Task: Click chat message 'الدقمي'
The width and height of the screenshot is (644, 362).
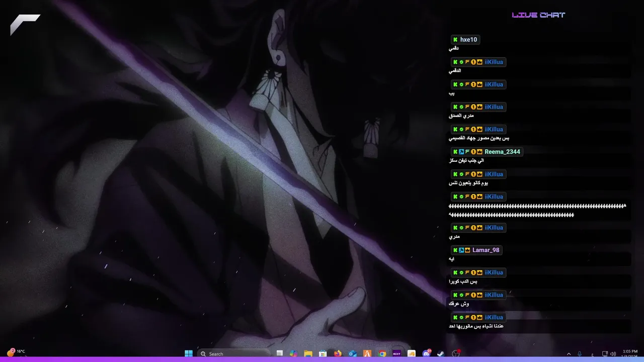Action: [x=455, y=71]
